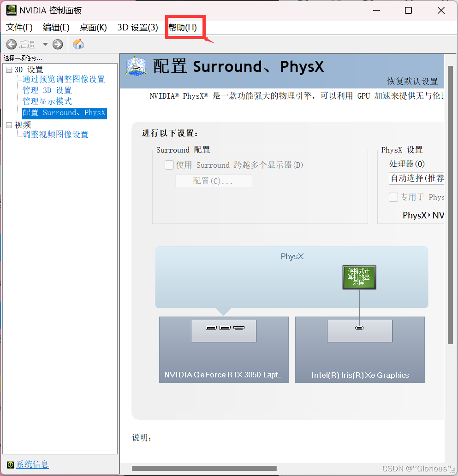Open the home page via the house icon
The height and width of the screenshot is (476, 458).
[78, 44]
